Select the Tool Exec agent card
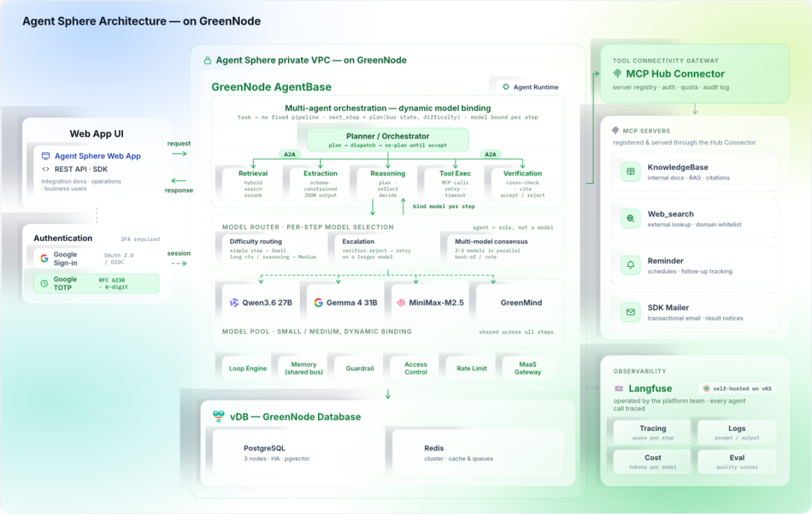The height and width of the screenshot is (514, 812). (x=455, y=184)
